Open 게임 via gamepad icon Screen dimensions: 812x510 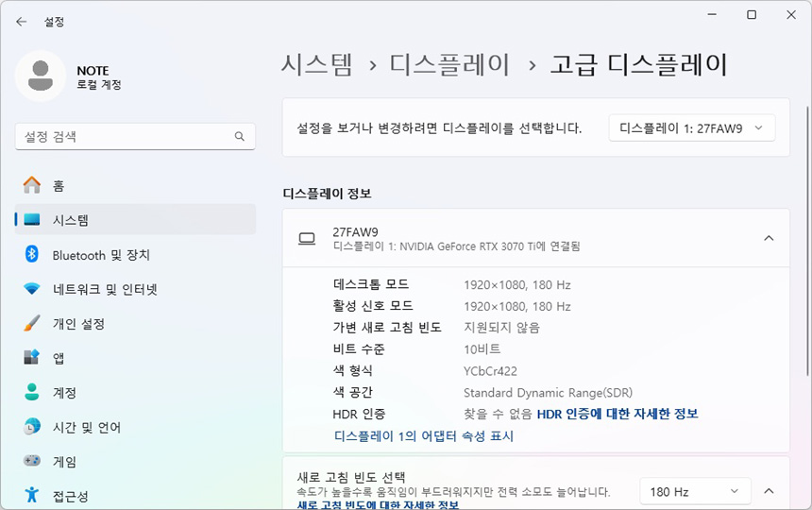pos(32,462)
